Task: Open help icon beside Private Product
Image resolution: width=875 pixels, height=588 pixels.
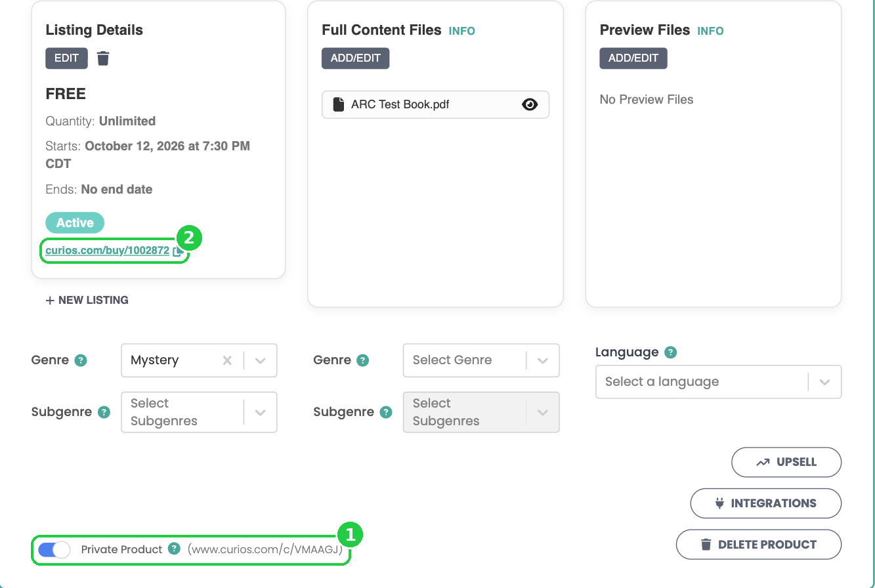Action: (174, 549)
